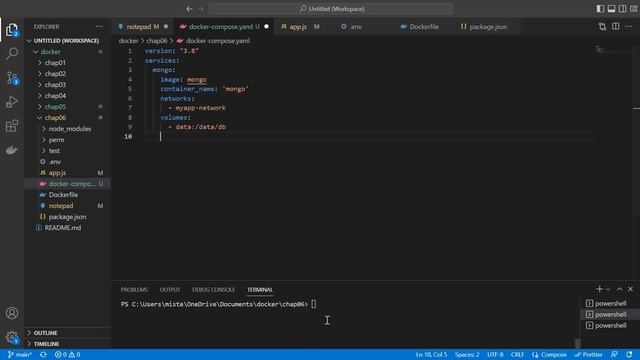The width and height of the screenshot is (640, 360).
Task: Expand the perm folder
Action: point(67,140)
